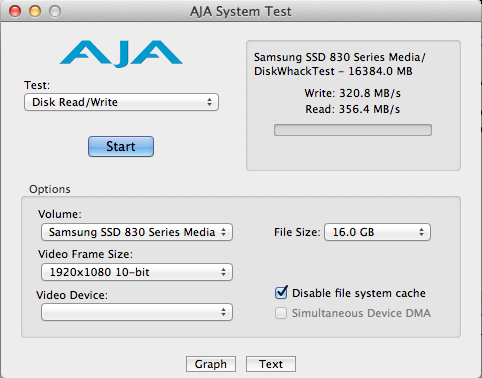This screenshot has height=378, width=482.
Task: Click the test progress bar
Action: pyautogui.click(x=353, y=130)
